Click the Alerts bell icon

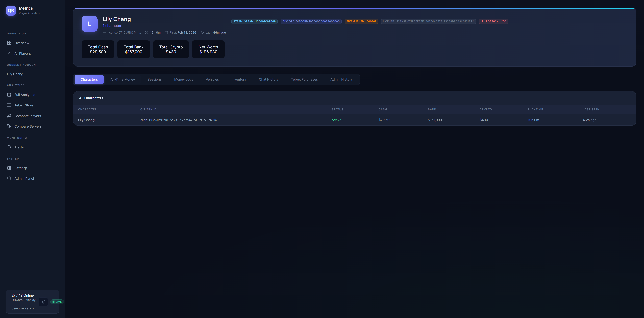click(x=9, y=147)
